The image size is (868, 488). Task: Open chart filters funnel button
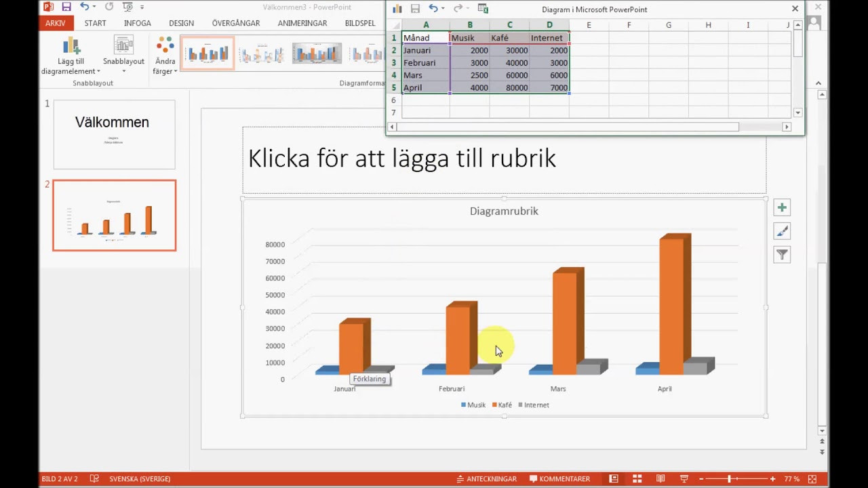click(782, 255)
